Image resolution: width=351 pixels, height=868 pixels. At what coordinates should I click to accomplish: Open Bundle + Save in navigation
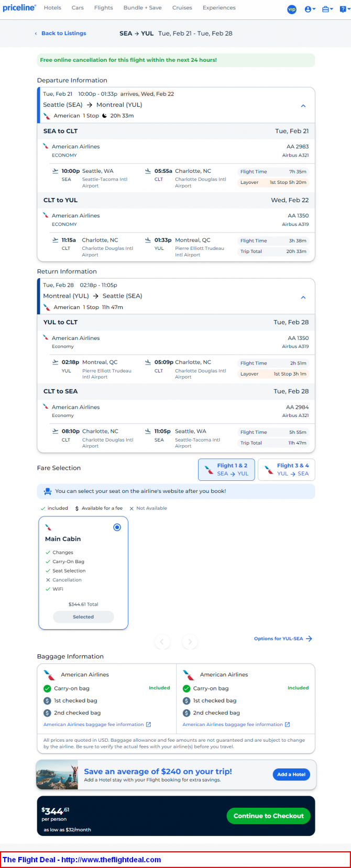coord(142,8)
